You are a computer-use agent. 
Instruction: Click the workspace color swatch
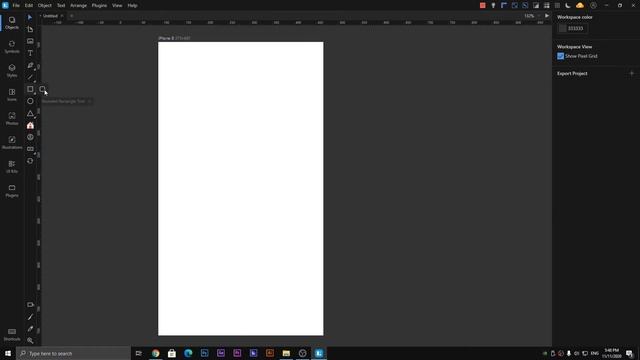pyautogui.click(x=562, y=28)
